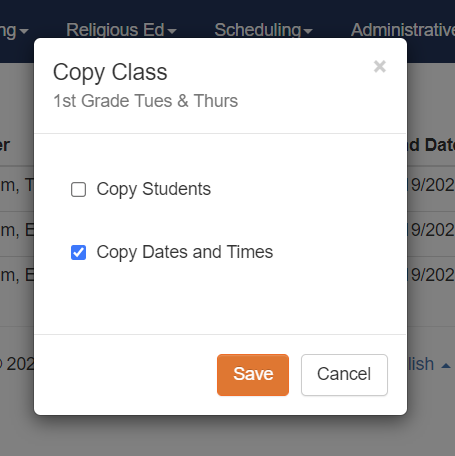Expand the dropdown caret at far left of navbar
The height and width of the screenshot is (456, 455).
click(24, 31)
